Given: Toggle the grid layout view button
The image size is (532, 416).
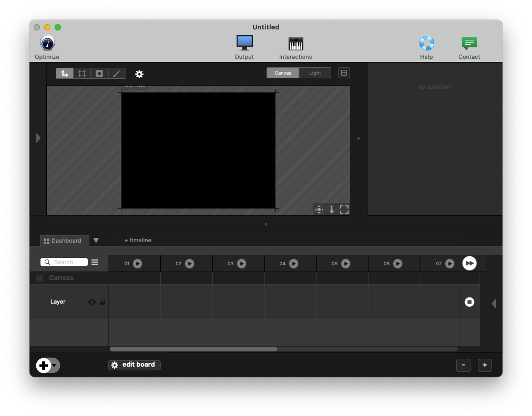Looking at the screenshot, I should (x=344, y=73).
